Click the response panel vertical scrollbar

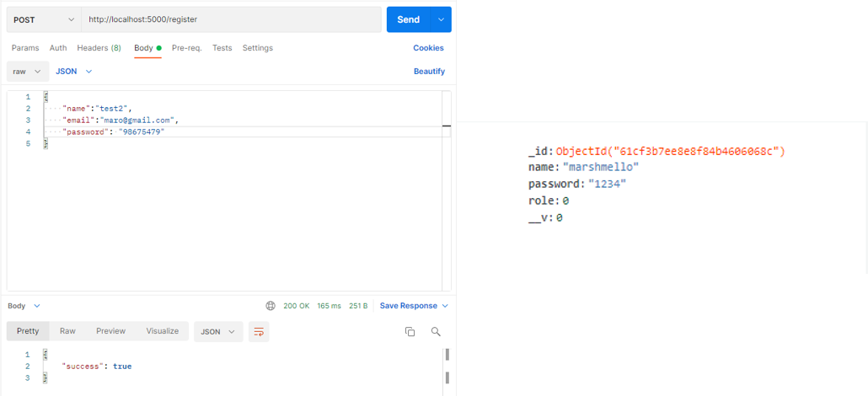pos(447,366)
